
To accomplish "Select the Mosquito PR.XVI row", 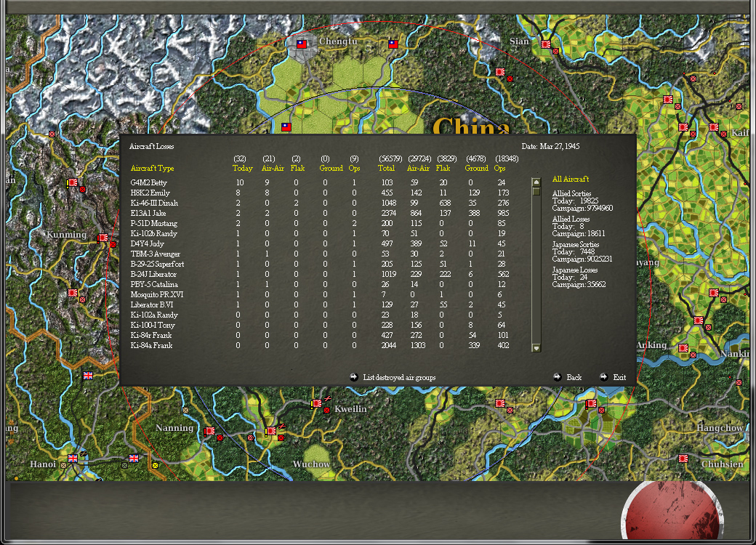I will click(x=319, y=294).
